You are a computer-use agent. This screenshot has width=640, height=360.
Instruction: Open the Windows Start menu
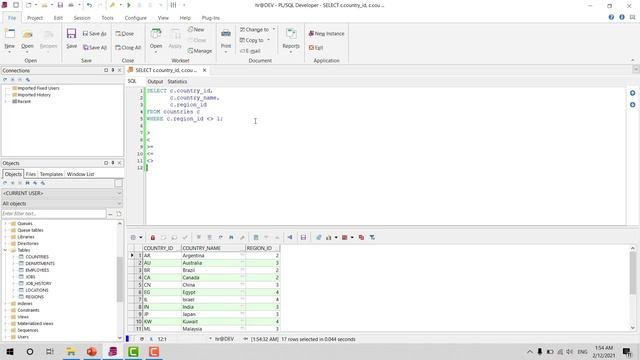(x=10, y=351)
